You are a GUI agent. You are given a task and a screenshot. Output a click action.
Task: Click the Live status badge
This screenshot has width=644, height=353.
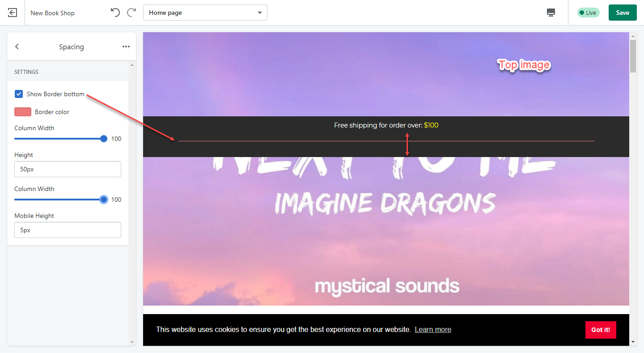(588, 13)
